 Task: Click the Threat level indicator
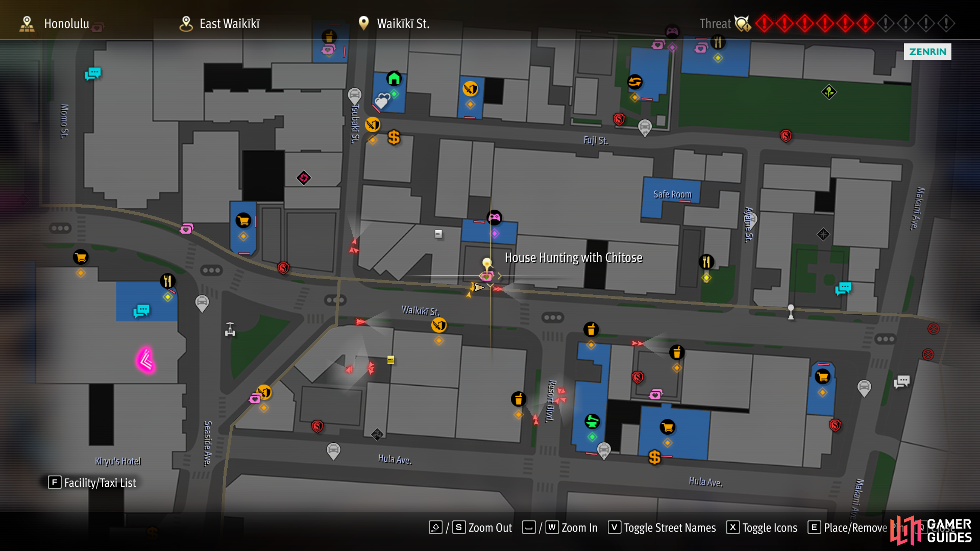[x=827, y=23]
